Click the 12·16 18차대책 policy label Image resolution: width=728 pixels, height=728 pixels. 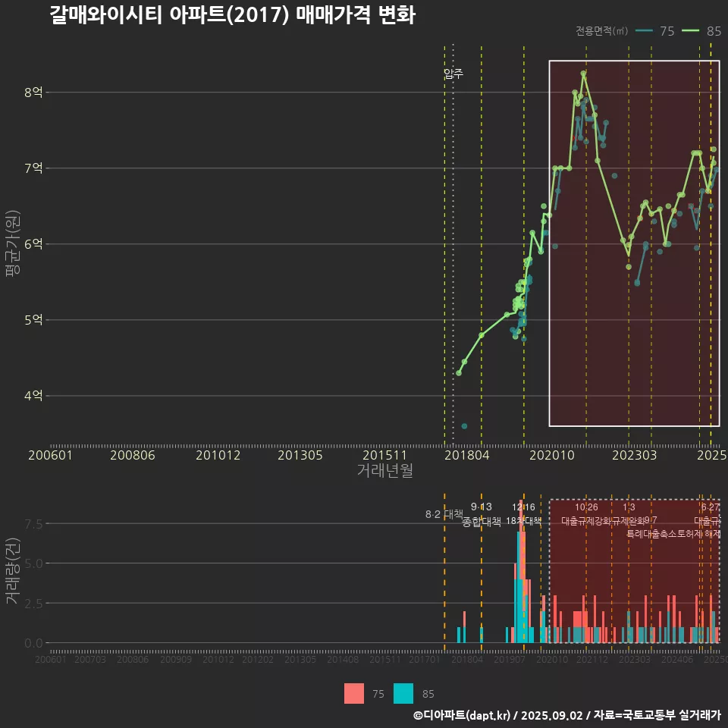click(x=524, y=514)
